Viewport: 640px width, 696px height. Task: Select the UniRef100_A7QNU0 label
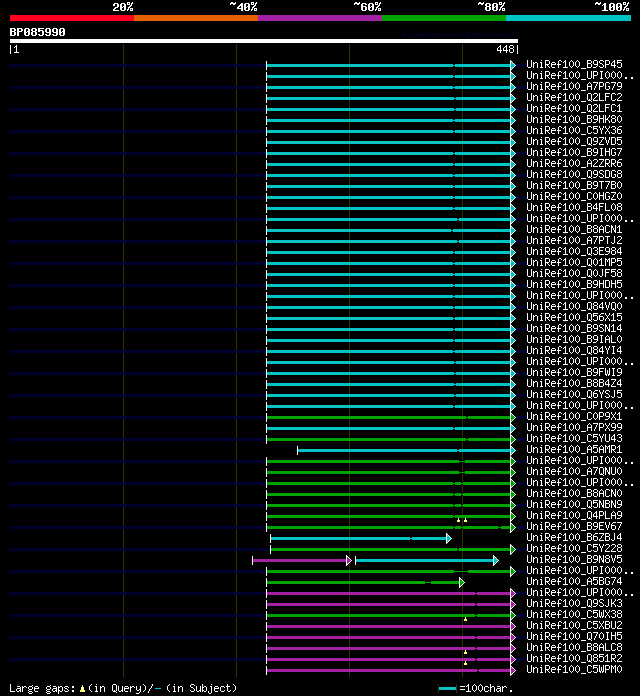[574, 471]
